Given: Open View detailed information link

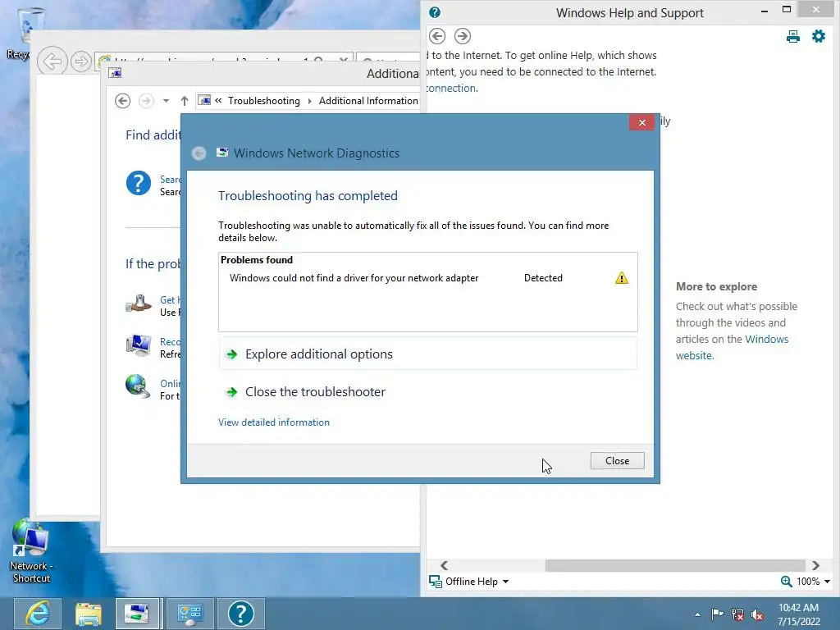Looking at the screenshot, I should coord(274,422).
